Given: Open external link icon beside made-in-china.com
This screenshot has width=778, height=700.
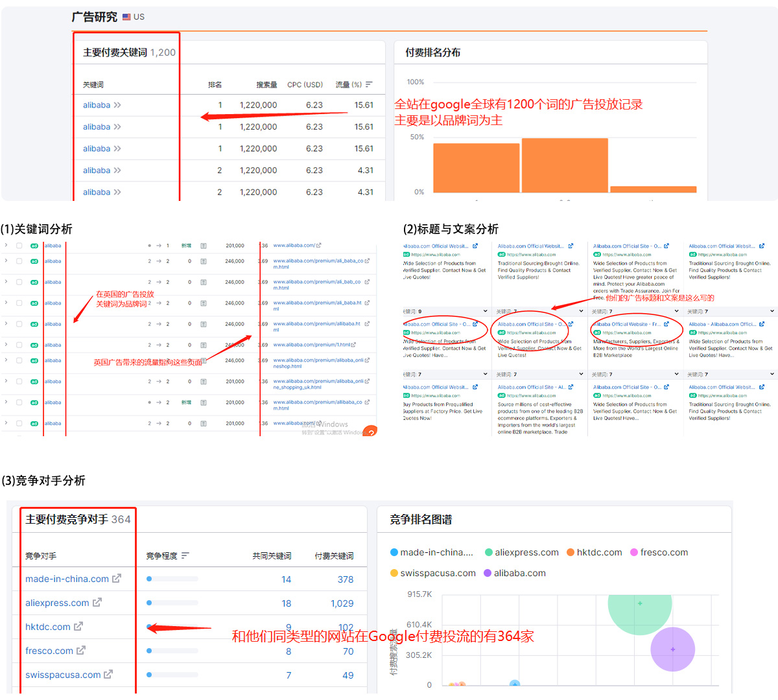Looking at the screenshot, I should pos(117,578).
